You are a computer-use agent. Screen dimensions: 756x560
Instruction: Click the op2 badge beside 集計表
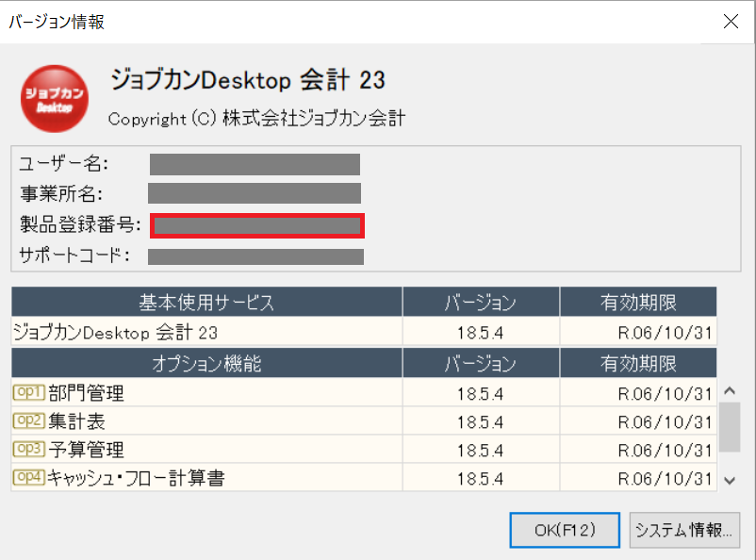tap(29, 420)
